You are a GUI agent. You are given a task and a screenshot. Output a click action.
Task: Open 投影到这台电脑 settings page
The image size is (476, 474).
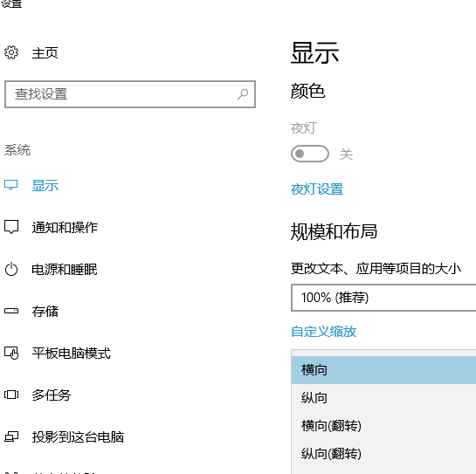pyautogui.click(x=78, y=437)
